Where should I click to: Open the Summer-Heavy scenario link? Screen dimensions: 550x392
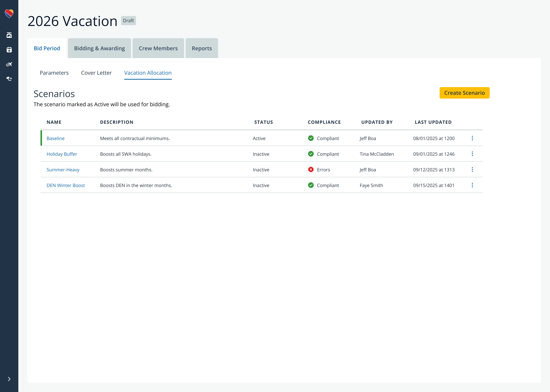click(x=63, y=170)
